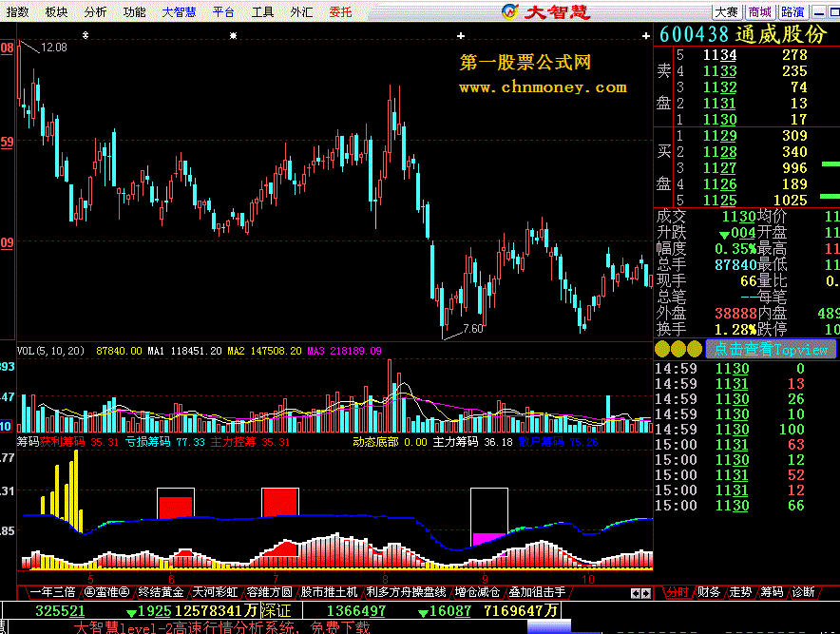Click the 总手 87840 volume value
Viewport: 840px width, 634px height.
(x=735, y=264)
